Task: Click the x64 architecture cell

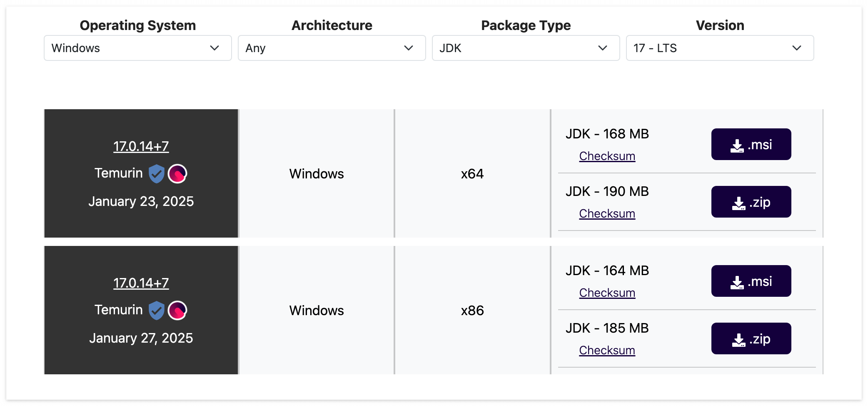Action: coord(472,173)
